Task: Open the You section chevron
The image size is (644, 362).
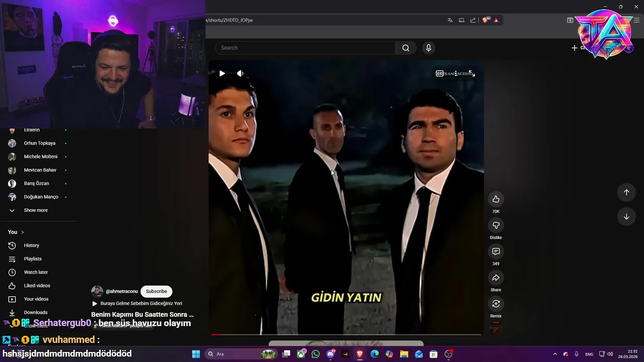Action: [23, 232]
